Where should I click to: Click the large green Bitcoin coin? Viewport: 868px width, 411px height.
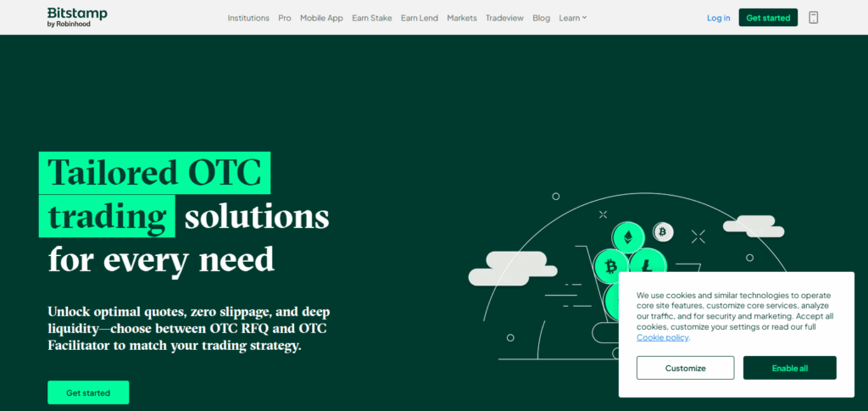[610, 268]
